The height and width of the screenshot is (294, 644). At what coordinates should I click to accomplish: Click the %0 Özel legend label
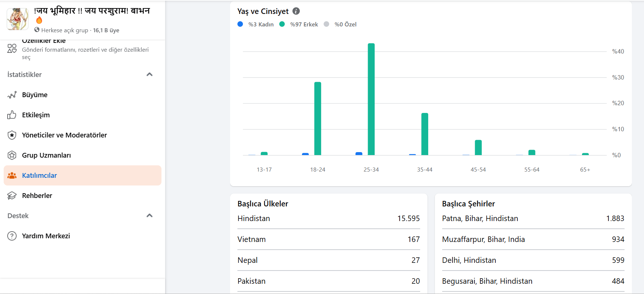[345, 24]
